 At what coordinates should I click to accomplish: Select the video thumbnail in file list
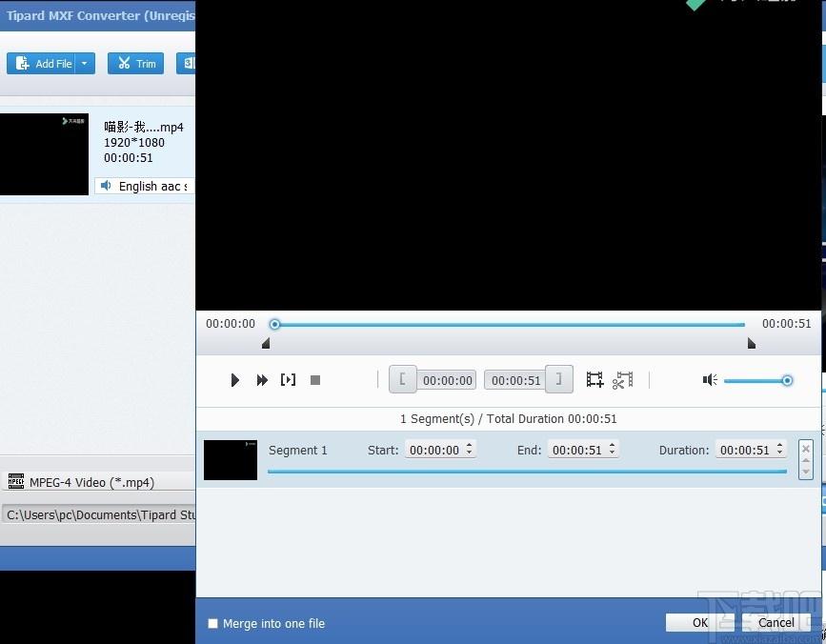[44, 154]
